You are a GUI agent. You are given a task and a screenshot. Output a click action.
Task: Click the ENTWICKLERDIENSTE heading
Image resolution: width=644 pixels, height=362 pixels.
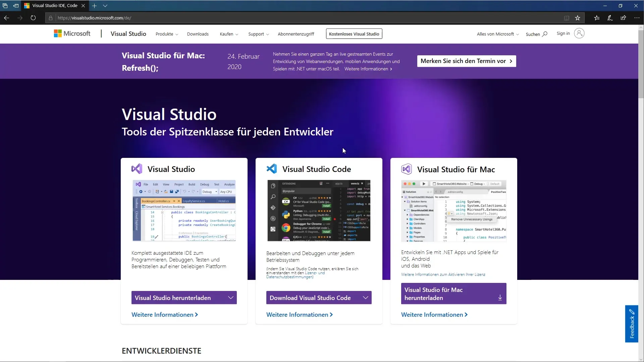[x=161, y=351]
